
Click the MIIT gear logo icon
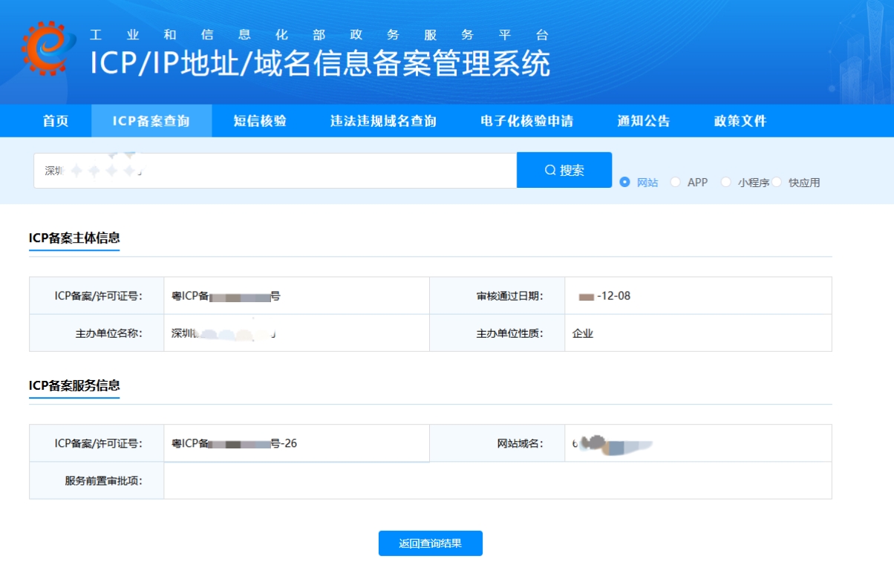pyautogui.click(x=49, y=48)
